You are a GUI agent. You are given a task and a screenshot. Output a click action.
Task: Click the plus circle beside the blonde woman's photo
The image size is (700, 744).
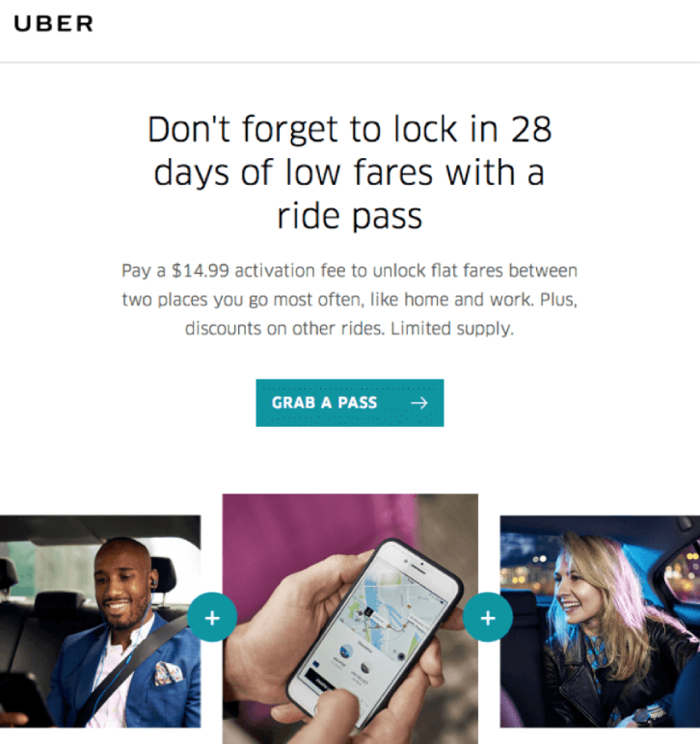(x=488, y=618)
